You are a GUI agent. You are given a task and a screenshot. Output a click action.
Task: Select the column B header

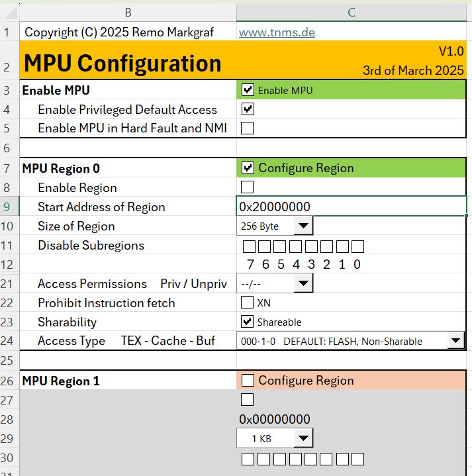click(x=128, y=12)
